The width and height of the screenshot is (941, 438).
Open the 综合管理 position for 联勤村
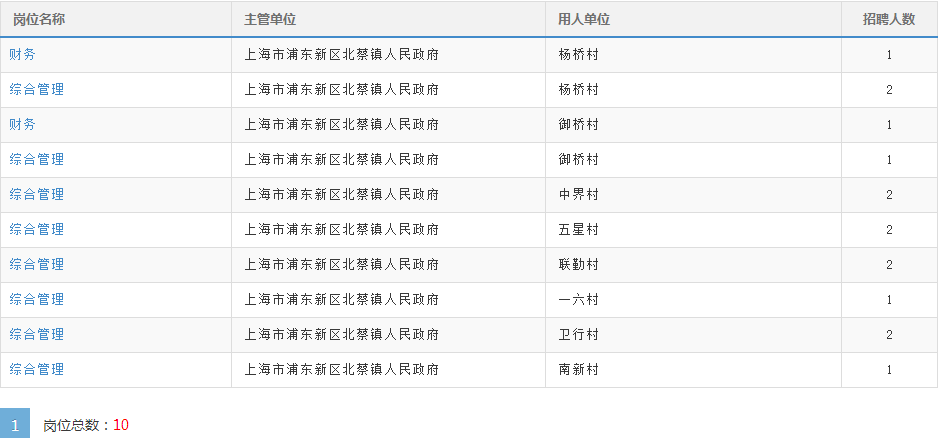coord(36,264)
